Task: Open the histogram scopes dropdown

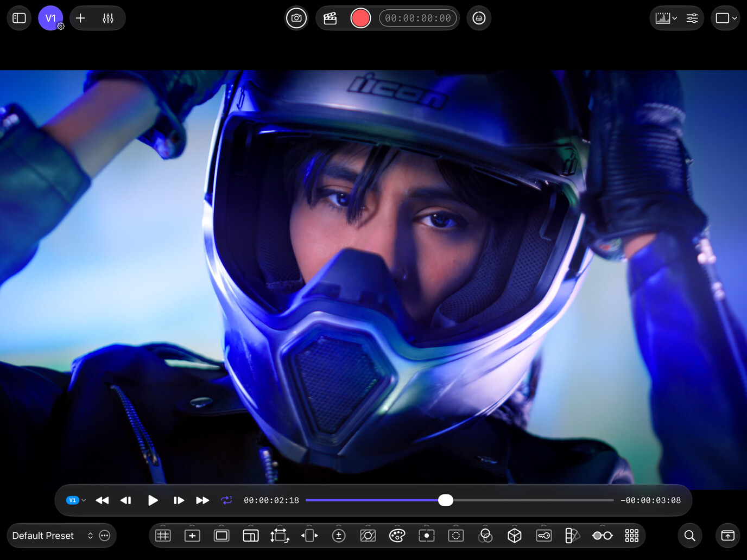Action: (x=666, y=18)
